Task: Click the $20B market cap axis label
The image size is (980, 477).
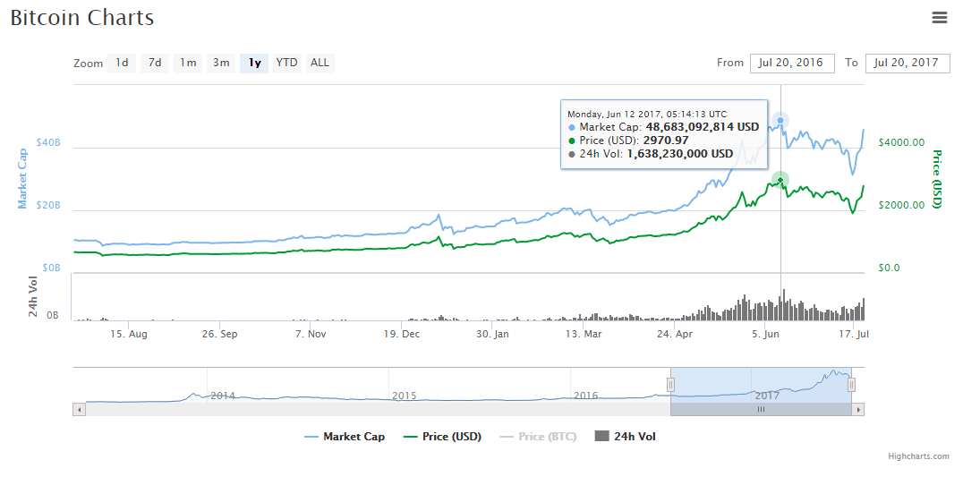Action: point(48,206)
